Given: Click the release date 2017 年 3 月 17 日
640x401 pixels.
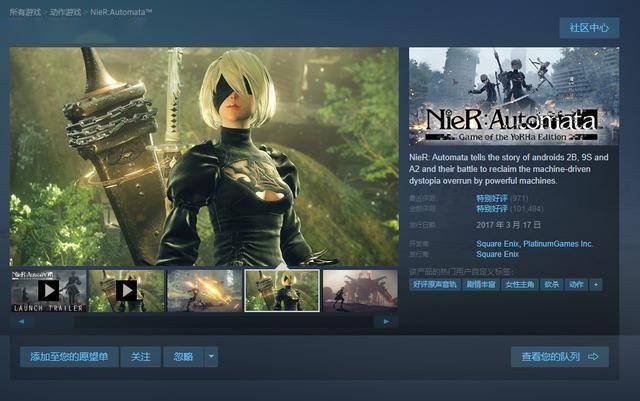Looking at the screenshot, I should (509, 225).
